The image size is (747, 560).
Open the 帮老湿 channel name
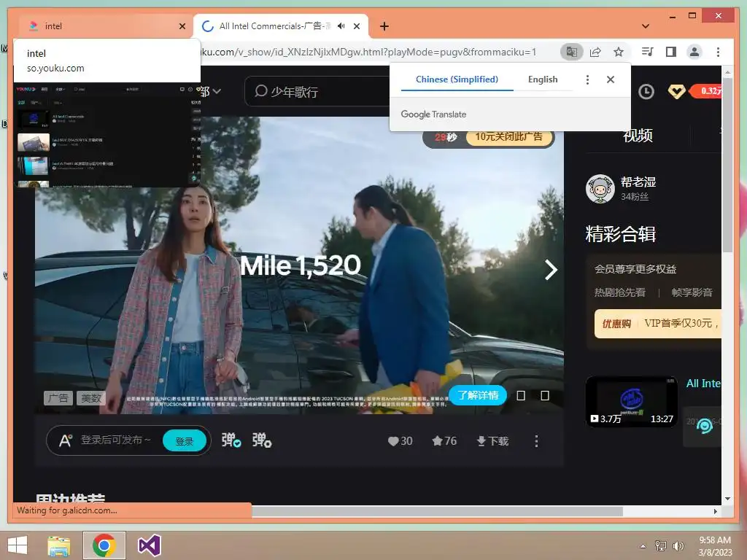[x=638, y=182]
